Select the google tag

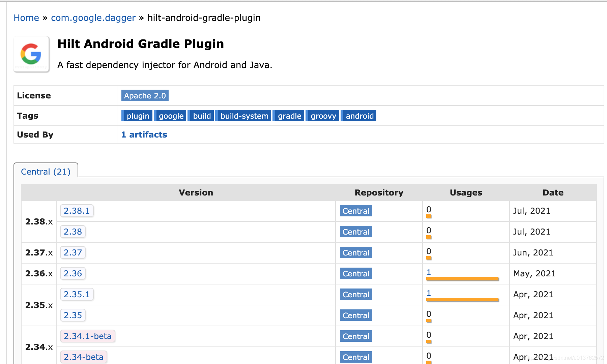pyautogui.click(x=170, y=116)
